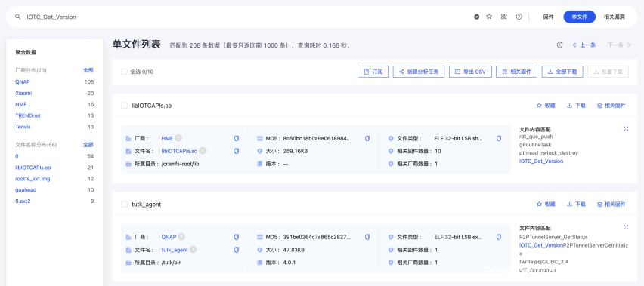Favorite tutk_agent with 收藏

546,204
